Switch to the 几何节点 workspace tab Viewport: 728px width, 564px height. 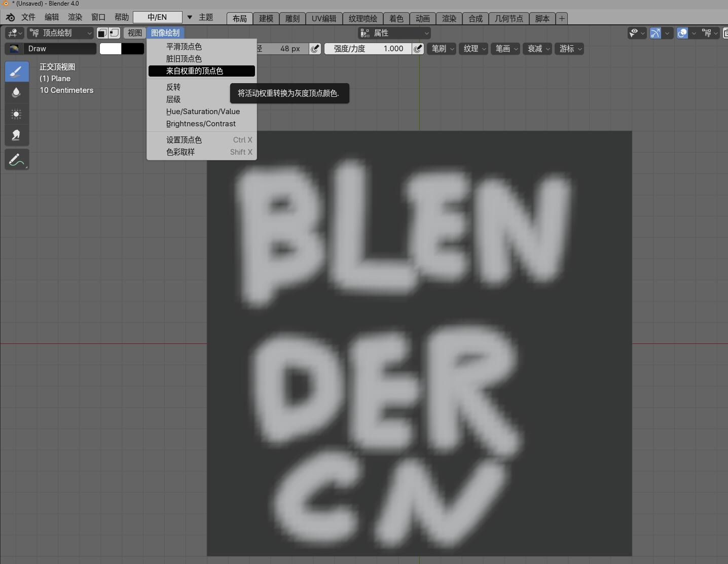[509, 19]
